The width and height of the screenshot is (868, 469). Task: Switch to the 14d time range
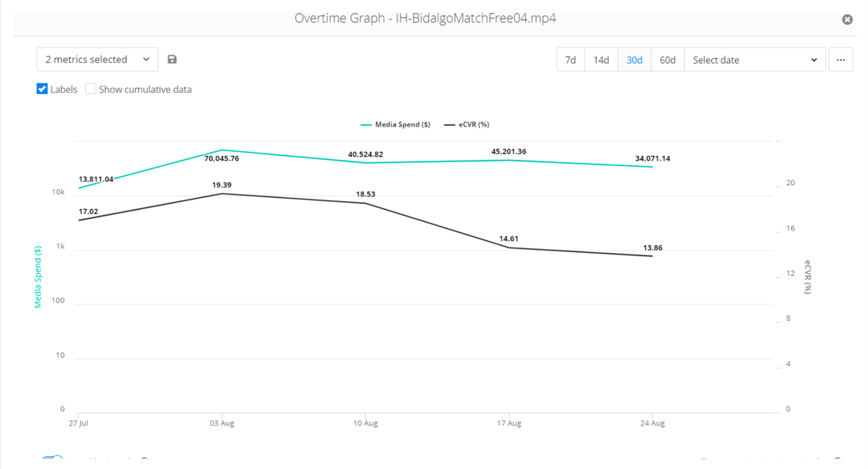[x=601, y=60]
